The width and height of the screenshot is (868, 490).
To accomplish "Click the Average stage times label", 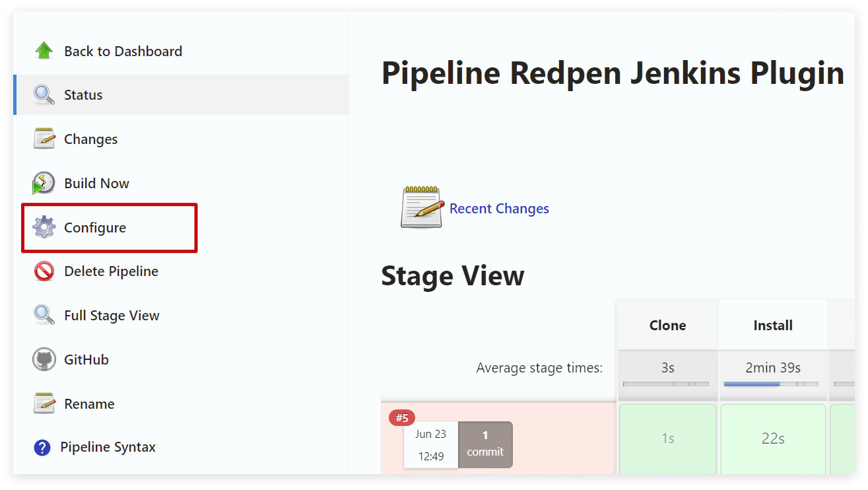I will 539,368.
